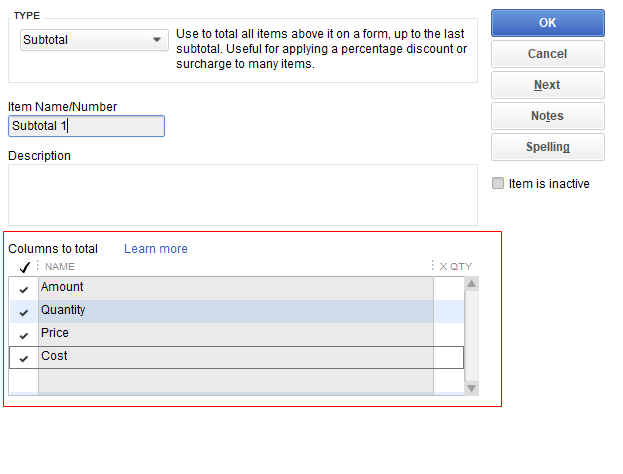The width and height of the screenshot is (623, 474).
Task: Uncheck the Cost column checkmark
Action: tap(24, 358)
